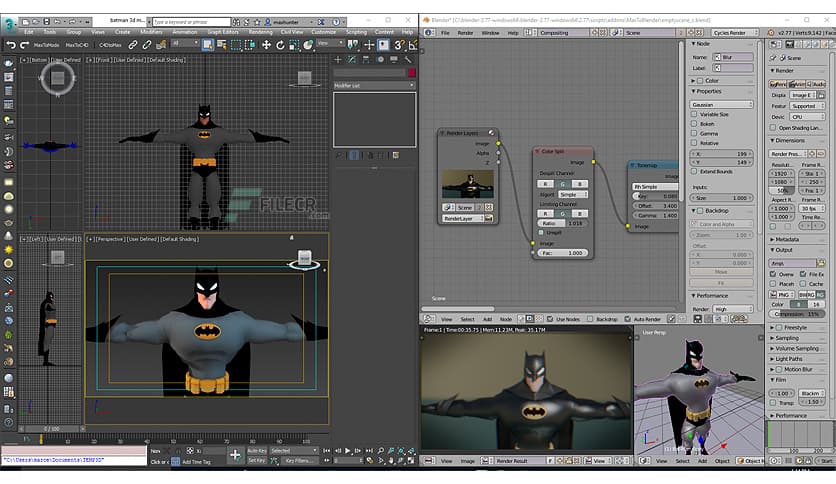This screenshot has width=836, height=484.
Task: Click the image editor type icon below render
Action: coord(429,461)
